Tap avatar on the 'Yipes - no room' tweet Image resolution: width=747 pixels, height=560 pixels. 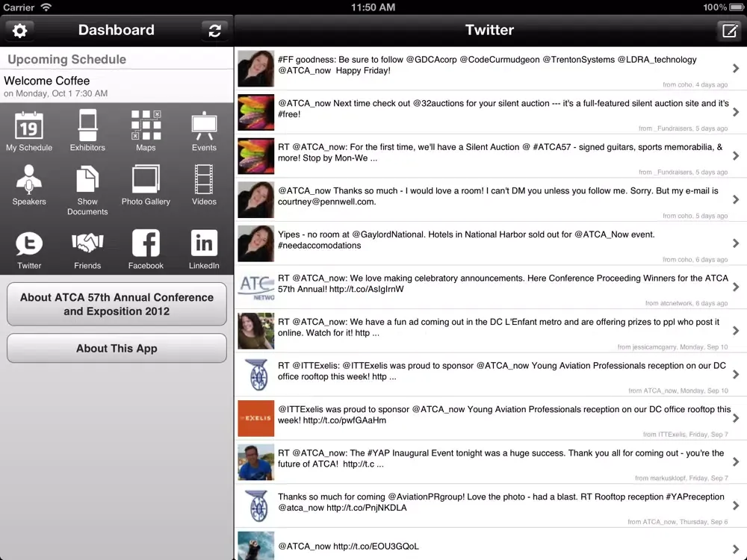pyautogui.click(x=255, y=243)
